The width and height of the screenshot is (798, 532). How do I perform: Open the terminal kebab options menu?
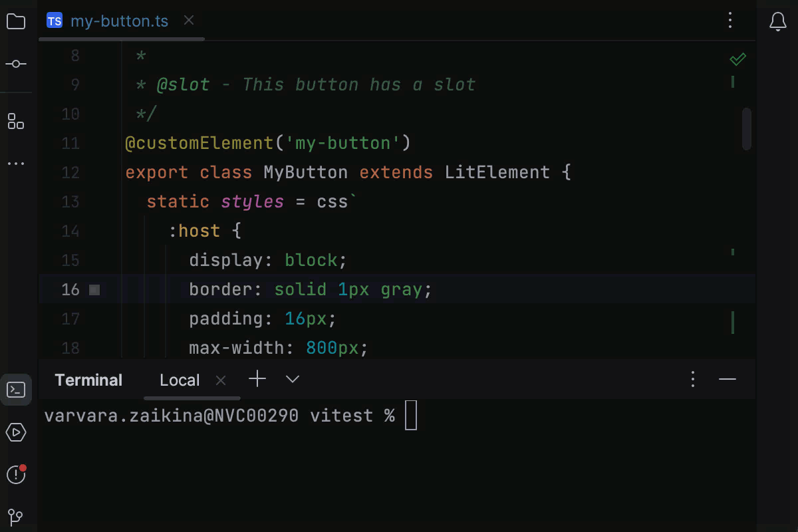coord(692,379)
